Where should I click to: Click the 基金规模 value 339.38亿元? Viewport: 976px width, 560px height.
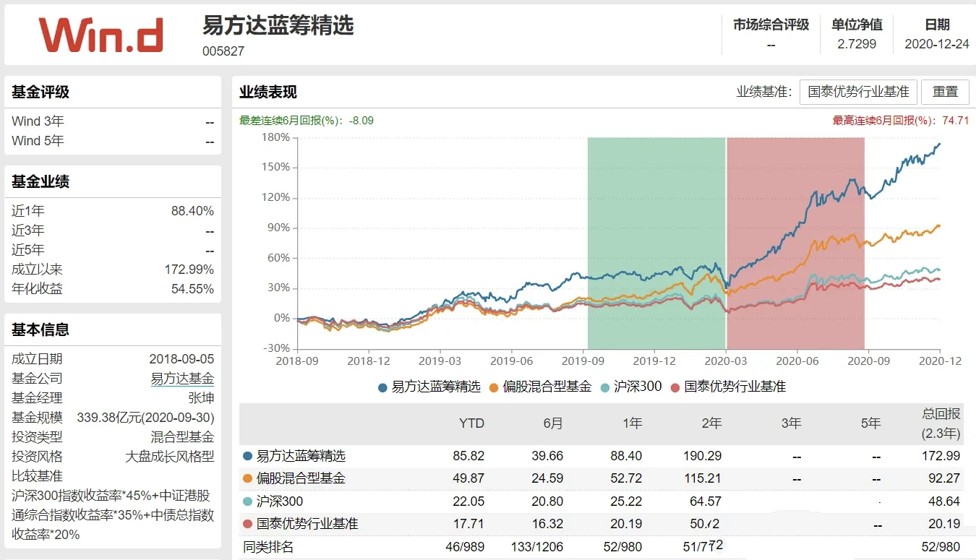pos(145,417)
